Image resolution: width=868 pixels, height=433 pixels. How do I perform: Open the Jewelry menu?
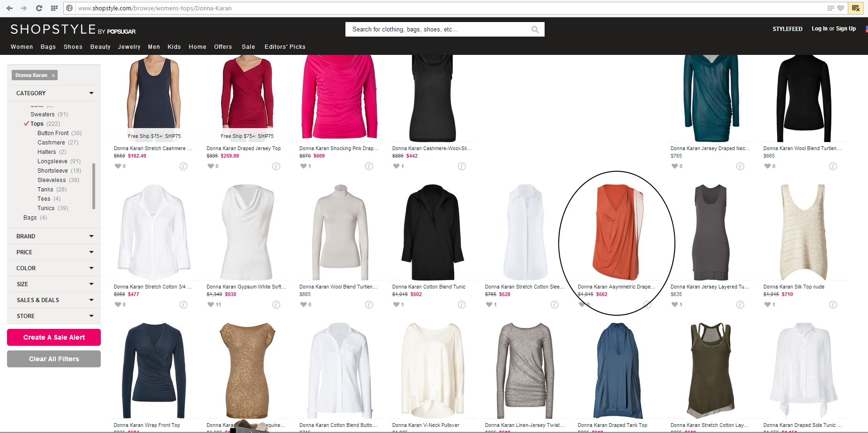point(129,47)
